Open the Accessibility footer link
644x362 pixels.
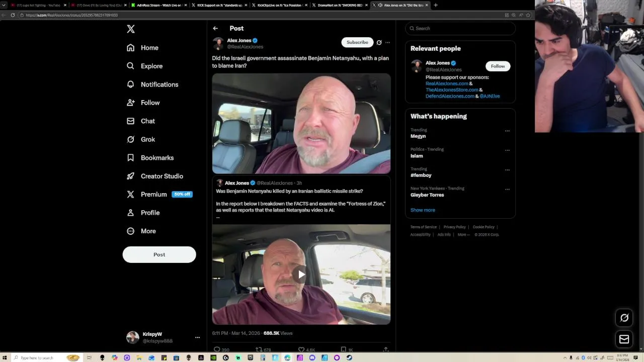click(x=420, y=235)
